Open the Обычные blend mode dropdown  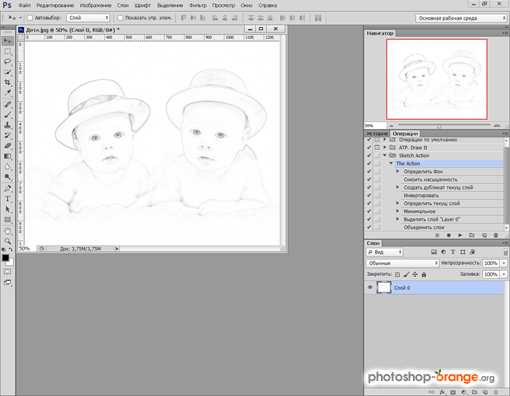pyautogui.click(x=403, y=263)
